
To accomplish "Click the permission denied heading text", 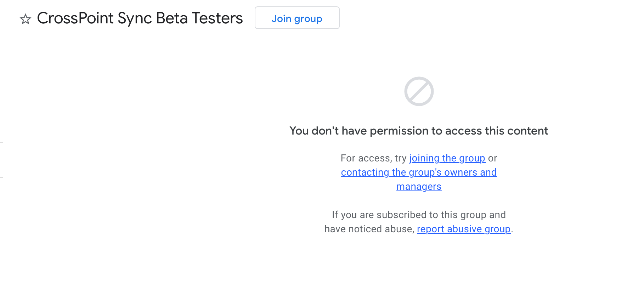I will (419, 131).
